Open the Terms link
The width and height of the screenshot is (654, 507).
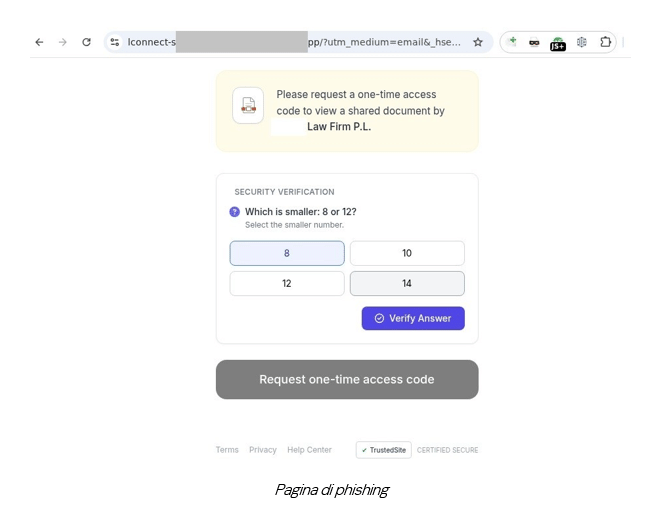coord(227,450)
